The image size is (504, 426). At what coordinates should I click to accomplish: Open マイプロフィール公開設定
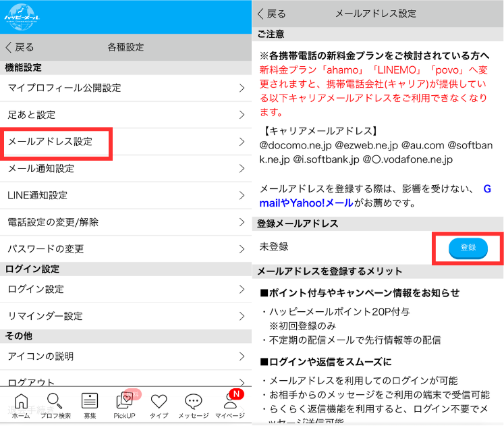tap(64, 88)
